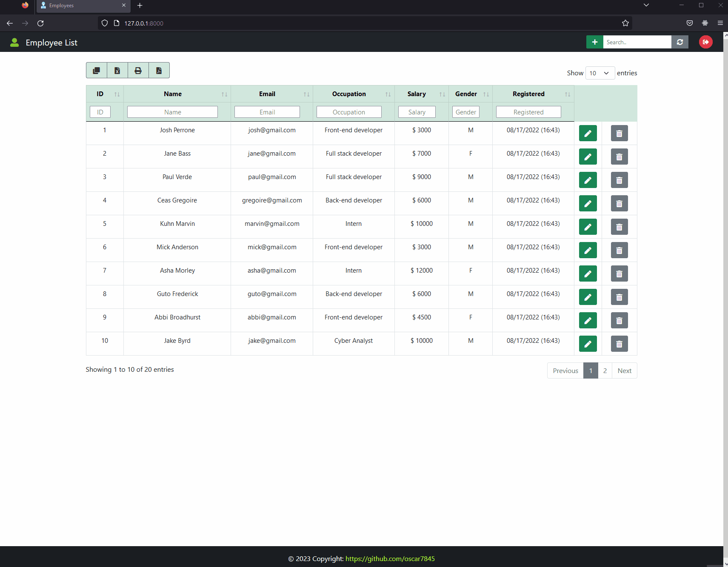Focus the Email column filter input
Screen dimensions: 728x567
tap(267, 112)
